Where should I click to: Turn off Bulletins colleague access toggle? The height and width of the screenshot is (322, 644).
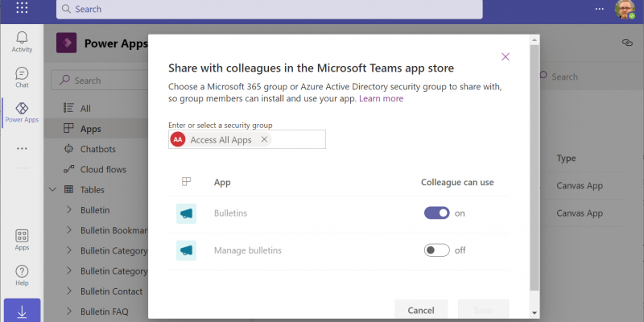click(436, 213)
